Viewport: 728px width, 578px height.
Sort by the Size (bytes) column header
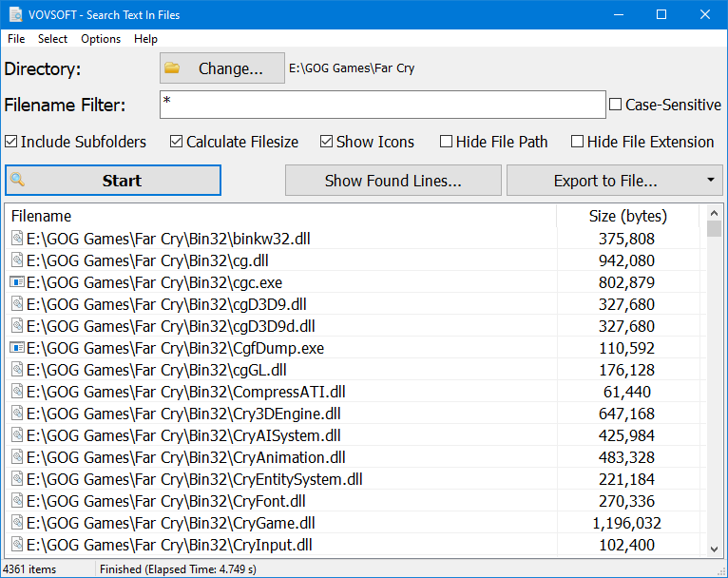(x=627, y=216)
